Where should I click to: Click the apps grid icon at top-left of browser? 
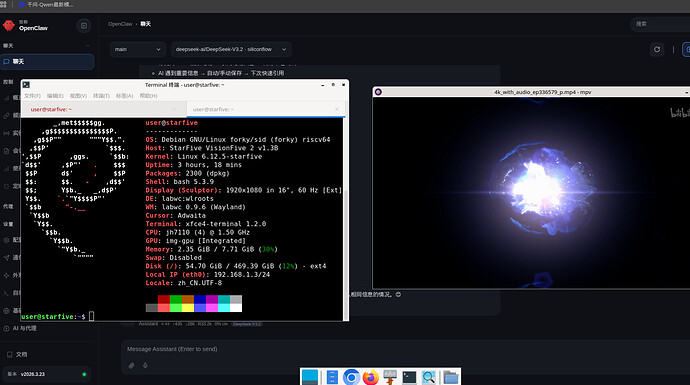click(4, 4)
